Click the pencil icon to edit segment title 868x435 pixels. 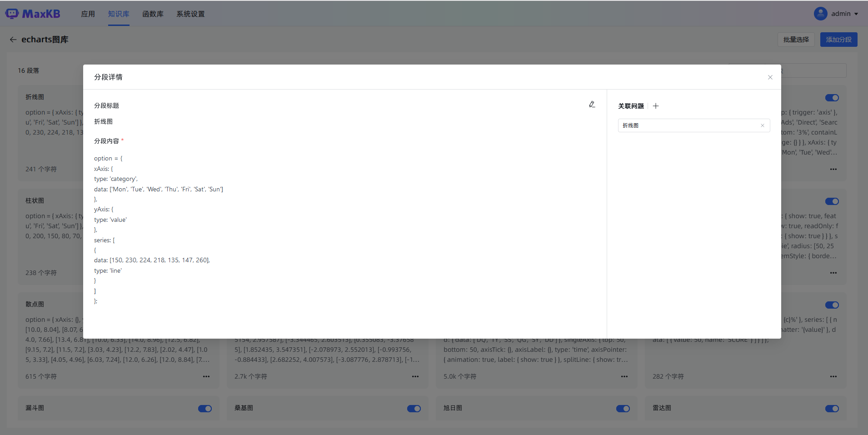click(x=592, y=104)
